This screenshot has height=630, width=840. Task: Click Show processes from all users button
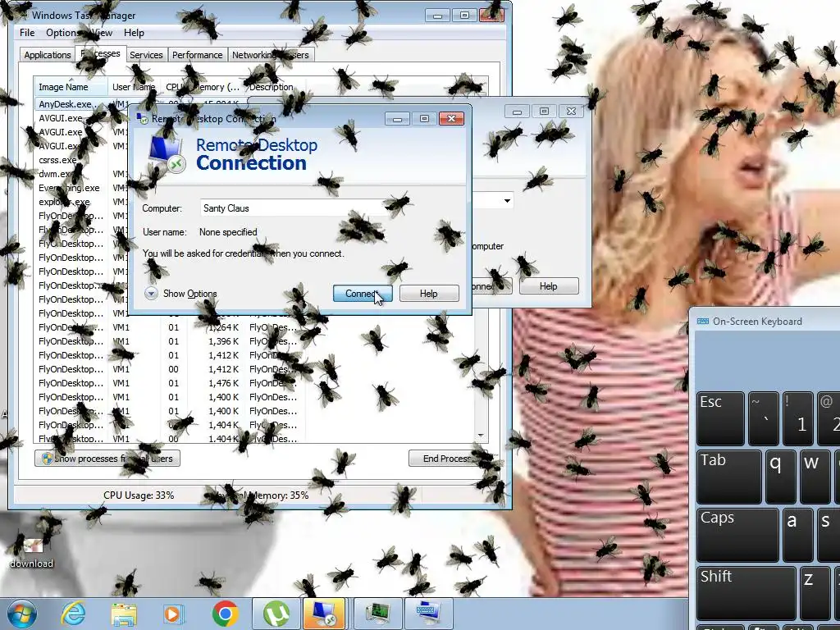107,459
